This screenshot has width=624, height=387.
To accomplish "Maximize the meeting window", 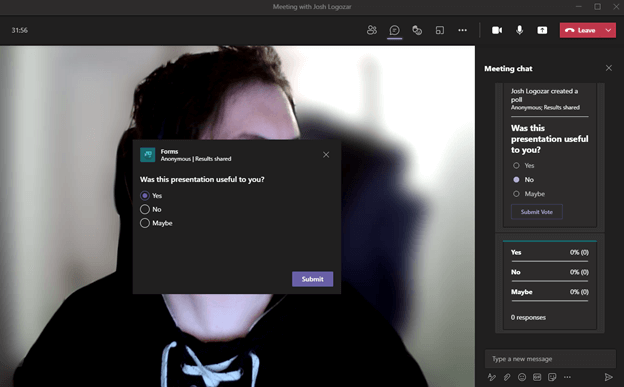I will [x=597, y=7].
